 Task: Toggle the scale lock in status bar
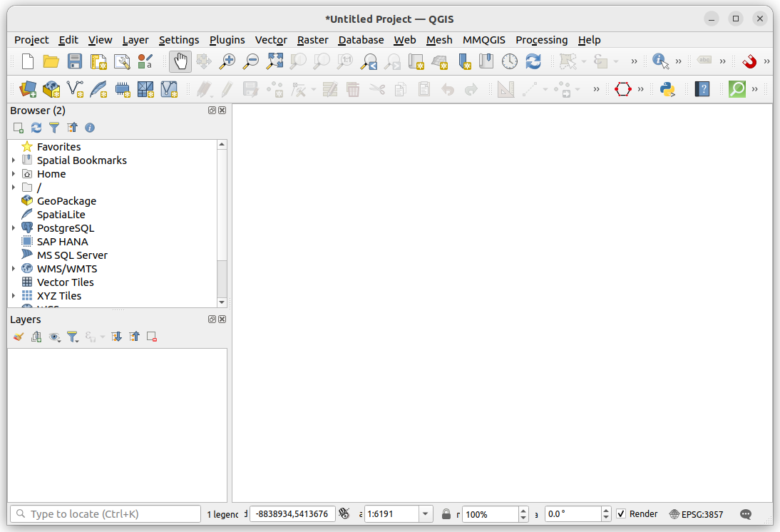(447, 513)
